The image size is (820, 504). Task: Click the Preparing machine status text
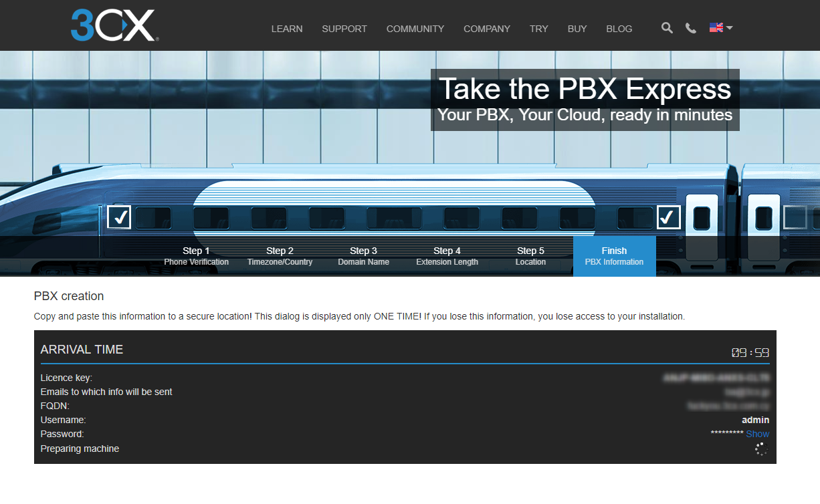click(80, 449)
